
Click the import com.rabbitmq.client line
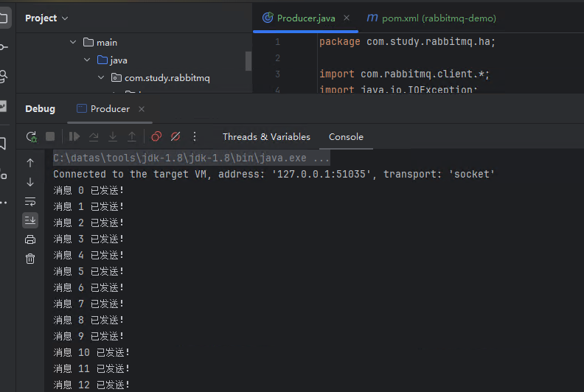(404, 74)
